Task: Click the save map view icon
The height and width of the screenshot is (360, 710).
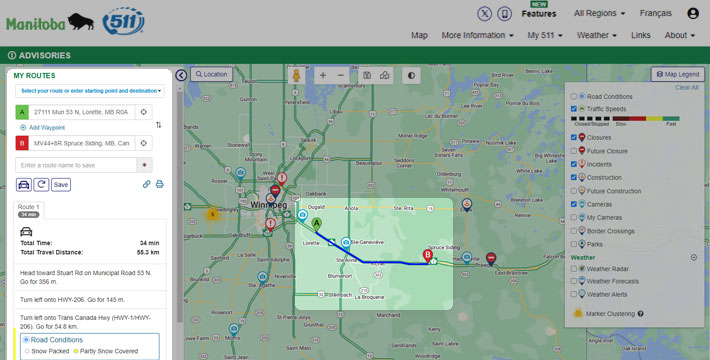Action: pos(367,76)
